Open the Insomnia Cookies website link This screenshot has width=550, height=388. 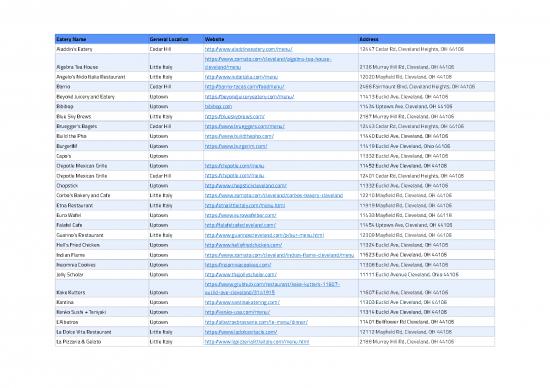[238, 265]
